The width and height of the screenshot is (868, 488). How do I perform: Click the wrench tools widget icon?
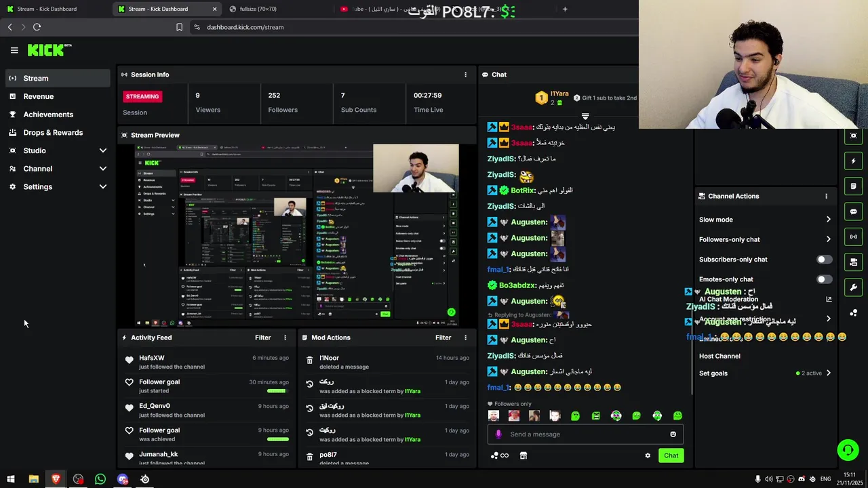(854, 287)
